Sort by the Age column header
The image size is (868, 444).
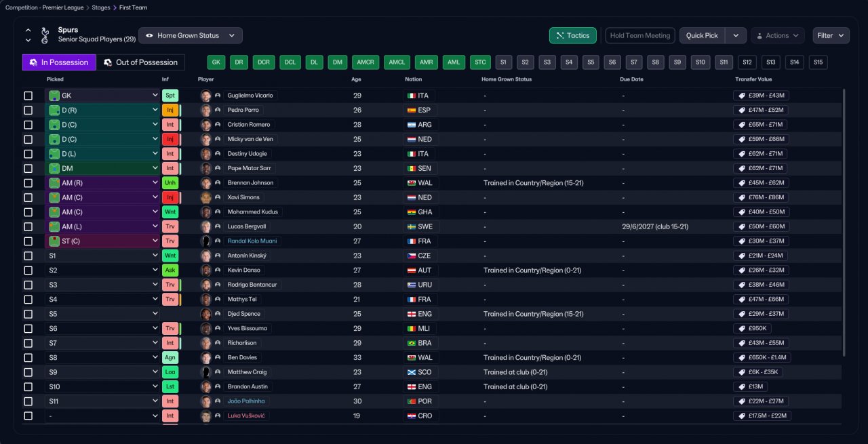(357, 79)
